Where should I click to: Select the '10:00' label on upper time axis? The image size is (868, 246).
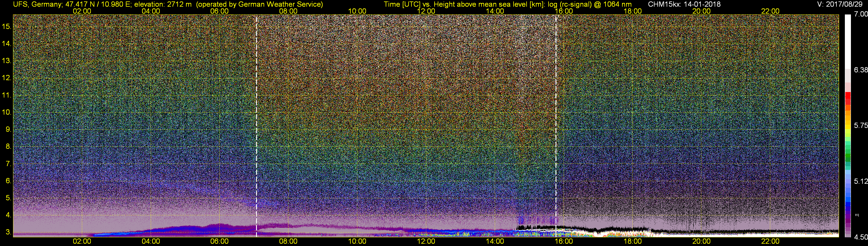(x=357, y=11)
